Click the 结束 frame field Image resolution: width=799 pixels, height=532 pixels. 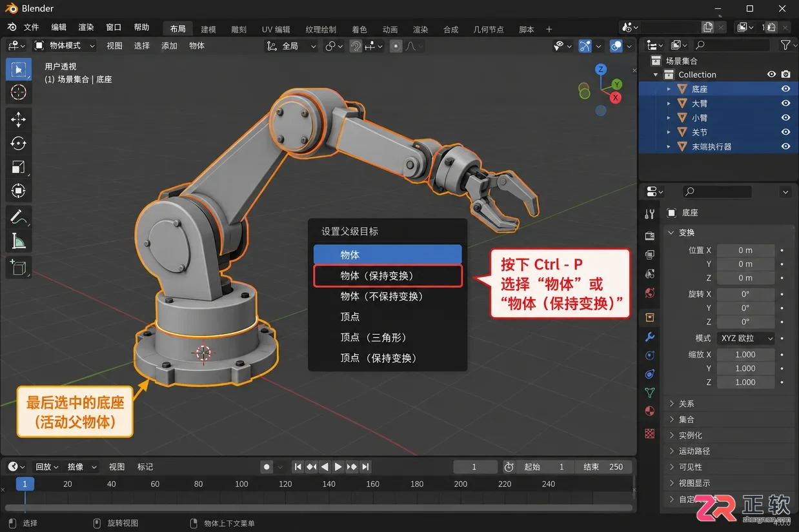603,467
